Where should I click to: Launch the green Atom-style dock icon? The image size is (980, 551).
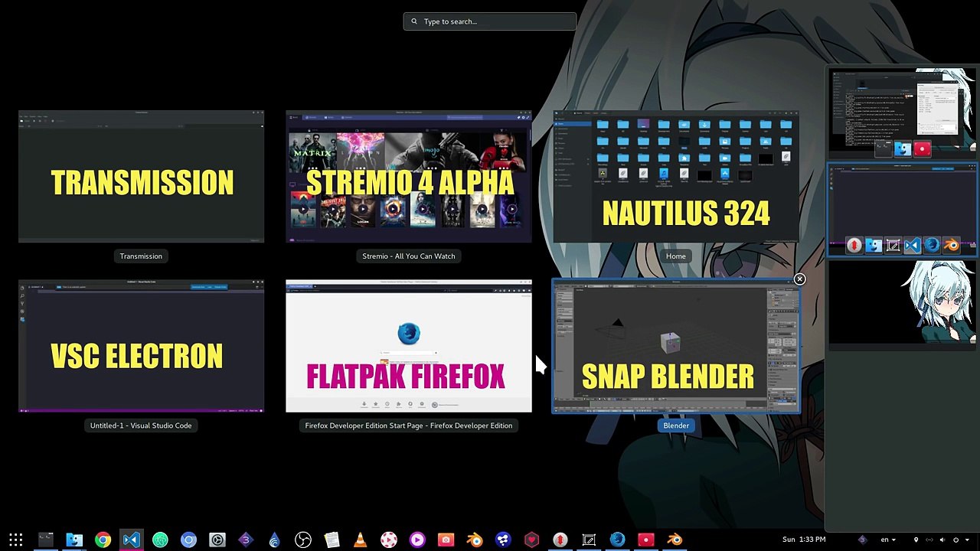[160, 540]
